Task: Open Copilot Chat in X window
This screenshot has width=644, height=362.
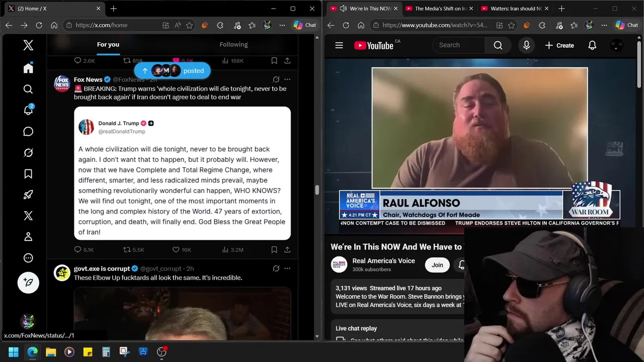Action: pos(305,25)
